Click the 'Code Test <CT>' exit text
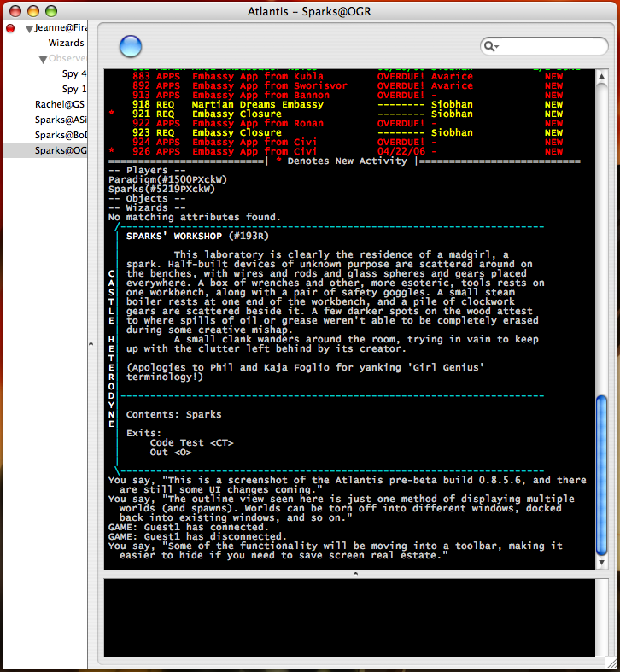The width and height of the screenshot is (620, 672). coord(191,442)
